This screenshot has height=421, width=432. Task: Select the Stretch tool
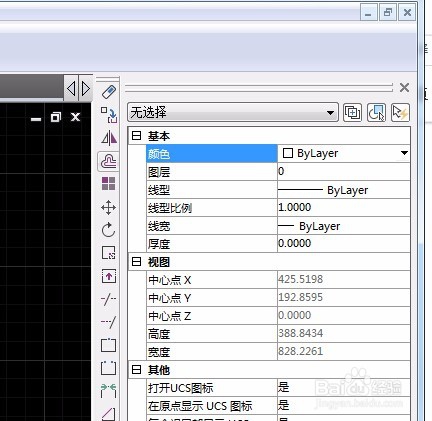click(109, 276)
